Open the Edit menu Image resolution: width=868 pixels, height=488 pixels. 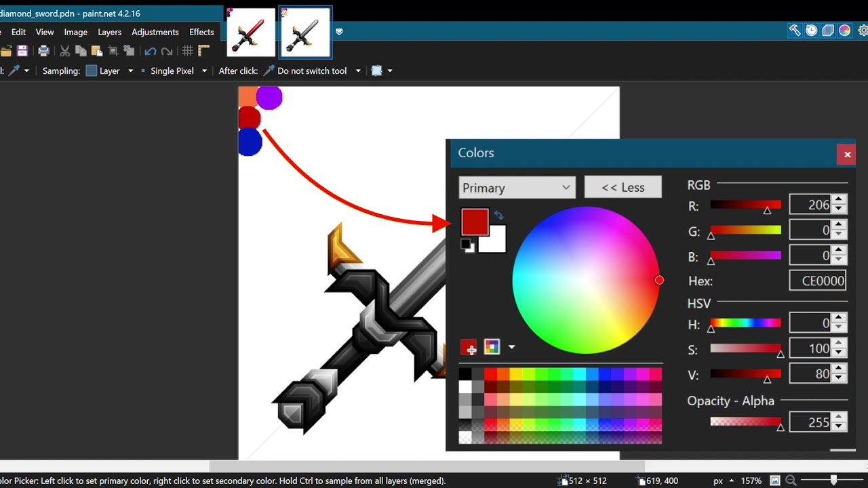coord(18,32)
